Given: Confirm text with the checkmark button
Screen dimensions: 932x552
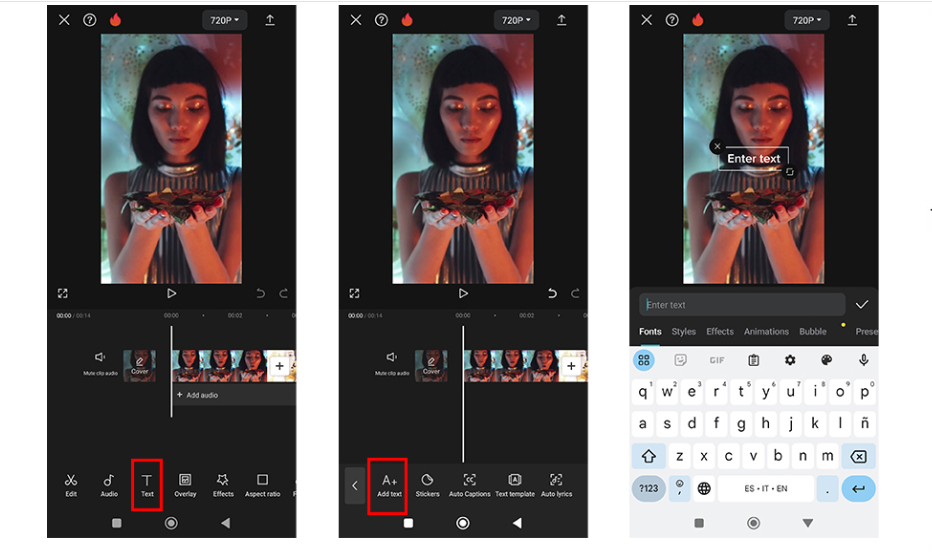Looking at the screenshot, I should pos(862,305).
